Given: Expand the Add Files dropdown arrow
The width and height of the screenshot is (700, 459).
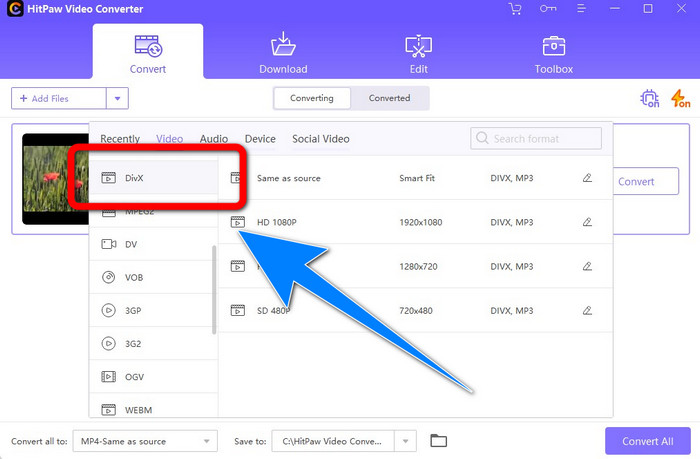Looking at the screenshot, I should 117,98.
